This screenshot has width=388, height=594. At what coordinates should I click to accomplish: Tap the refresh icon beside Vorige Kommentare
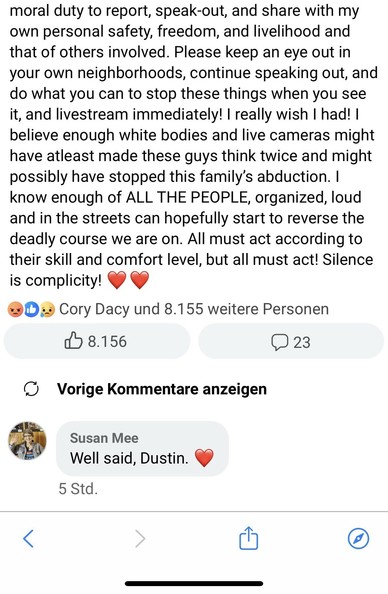(31, 389)
